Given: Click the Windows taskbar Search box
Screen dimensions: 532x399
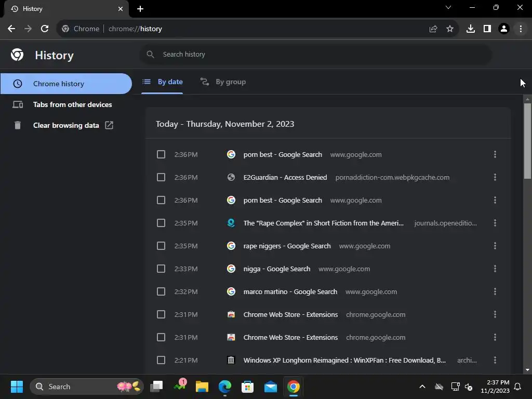Looking at the screenshot, I should [x=87, y=387].
